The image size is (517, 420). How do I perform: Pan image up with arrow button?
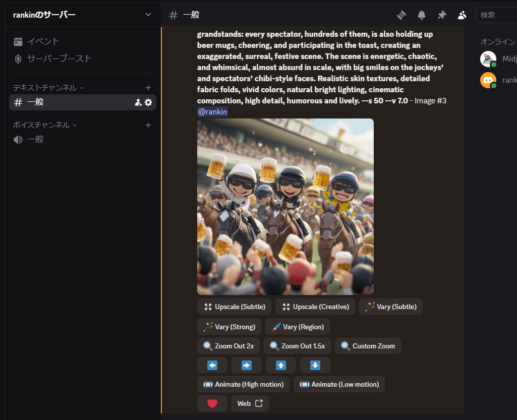point(281,365)
